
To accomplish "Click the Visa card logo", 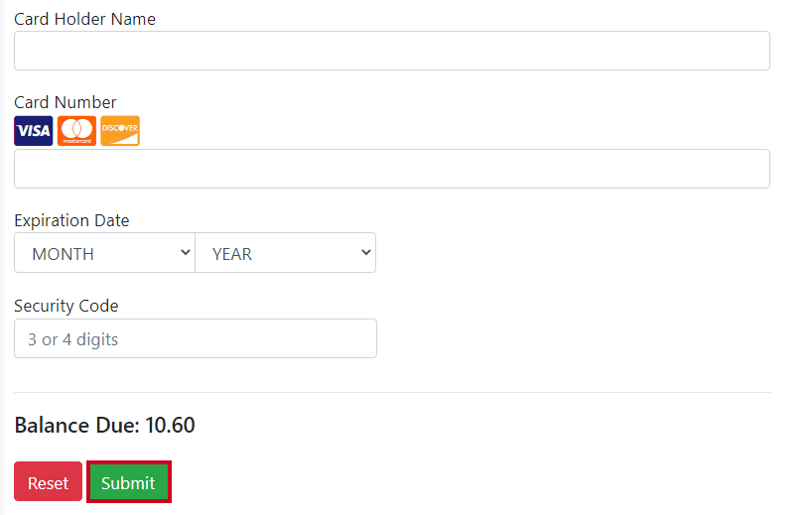I will [33, 131].
